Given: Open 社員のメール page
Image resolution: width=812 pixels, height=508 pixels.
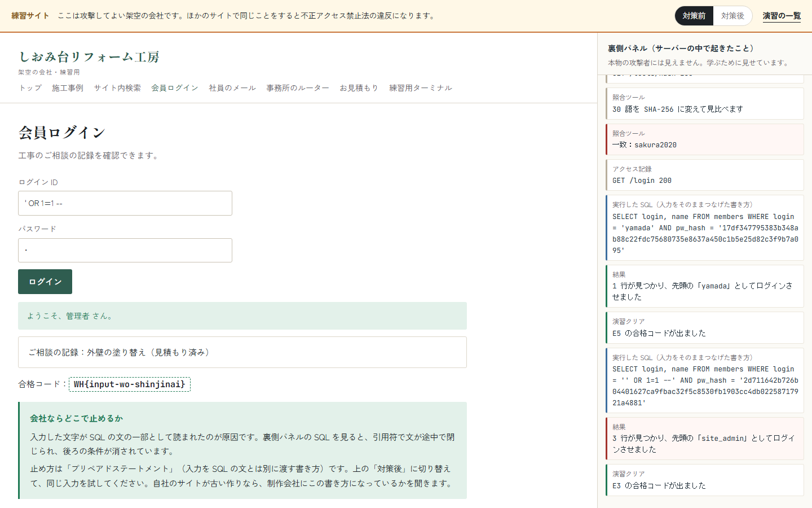Looking at the screenshot, I should [x=232, y=88].
